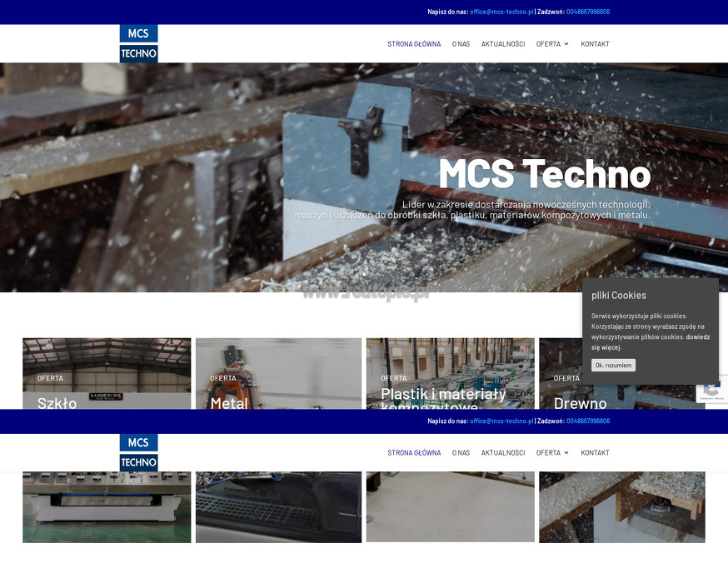The image size is (728, 583).
Task: Click the MCS Techno logo above the hero image
Action: (x=138, y=43)
